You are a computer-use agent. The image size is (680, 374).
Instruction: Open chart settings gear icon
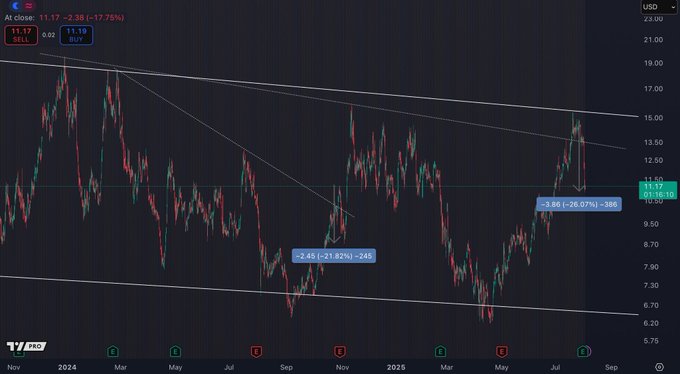(659, 367)
